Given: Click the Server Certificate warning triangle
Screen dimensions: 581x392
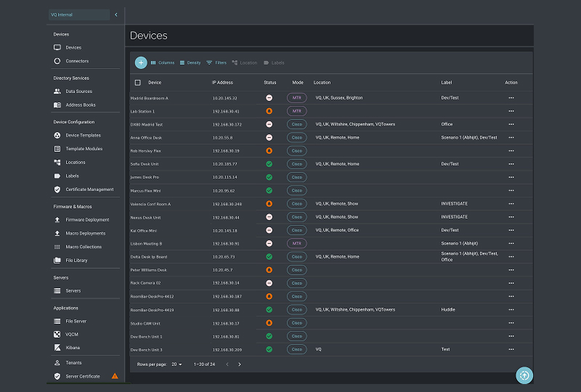Looking at the screenshot, I should click(x=114, y=376).
